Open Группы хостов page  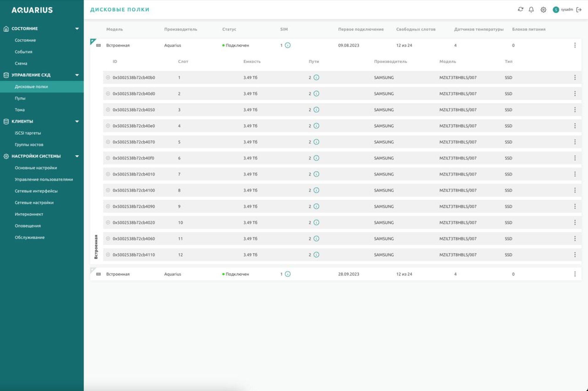(29, 145)
